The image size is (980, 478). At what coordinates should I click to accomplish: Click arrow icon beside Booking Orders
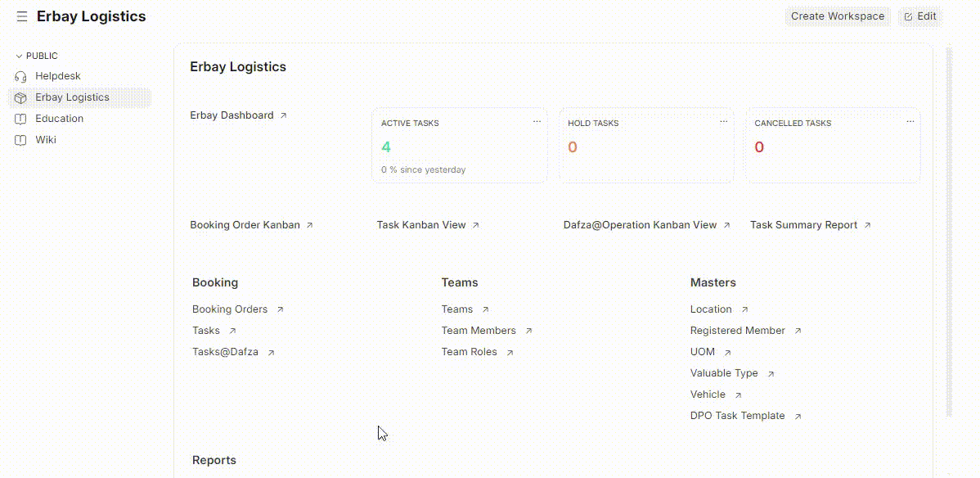(x=280, y=309)
